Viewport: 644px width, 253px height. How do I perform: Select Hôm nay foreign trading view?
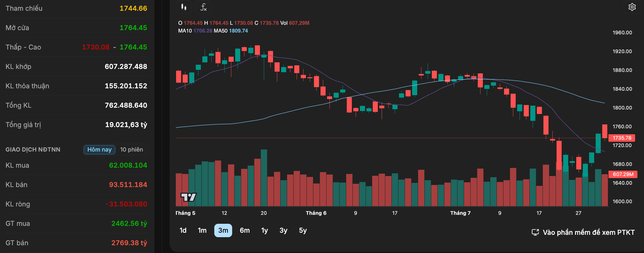click(99, 149)
